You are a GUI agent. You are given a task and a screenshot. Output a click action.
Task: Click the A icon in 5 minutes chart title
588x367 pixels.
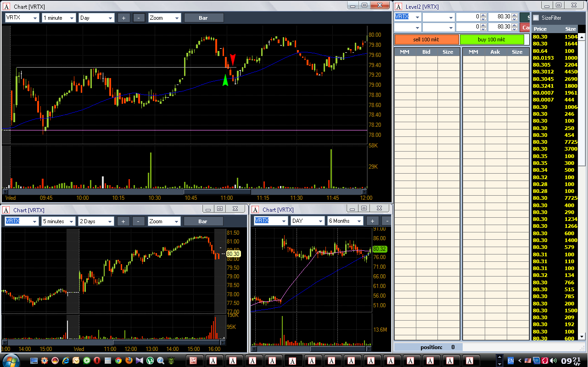click(6, 209)
